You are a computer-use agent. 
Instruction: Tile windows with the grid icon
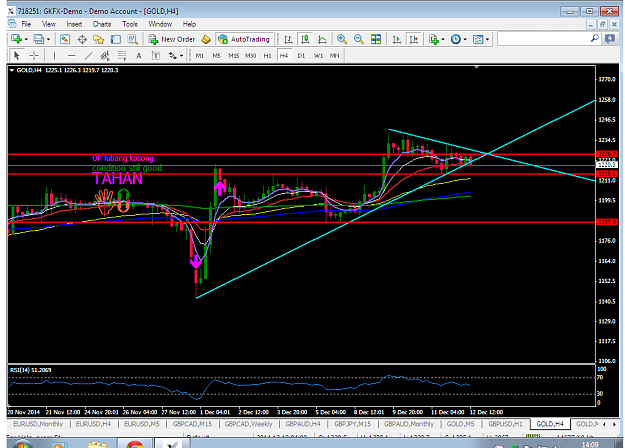pos(376,39)
